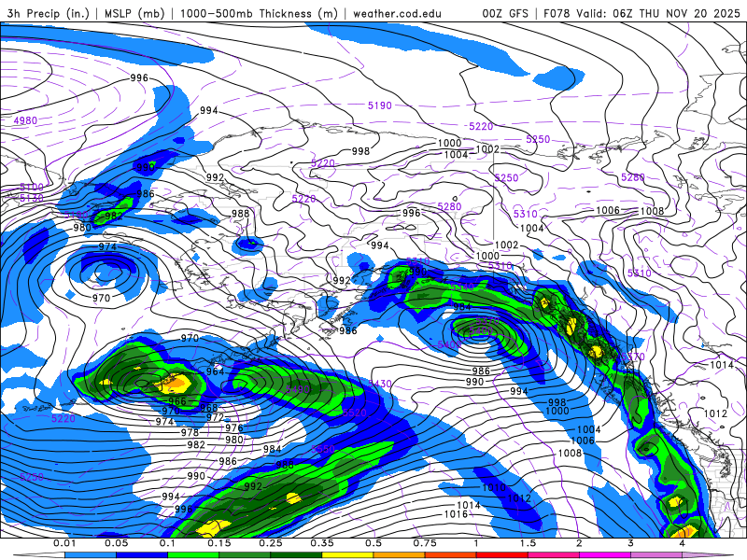The height and width of the screenshot is (560, 747).
Task: Click the '972' pressure contour label
Action: [x=216, y=417]
